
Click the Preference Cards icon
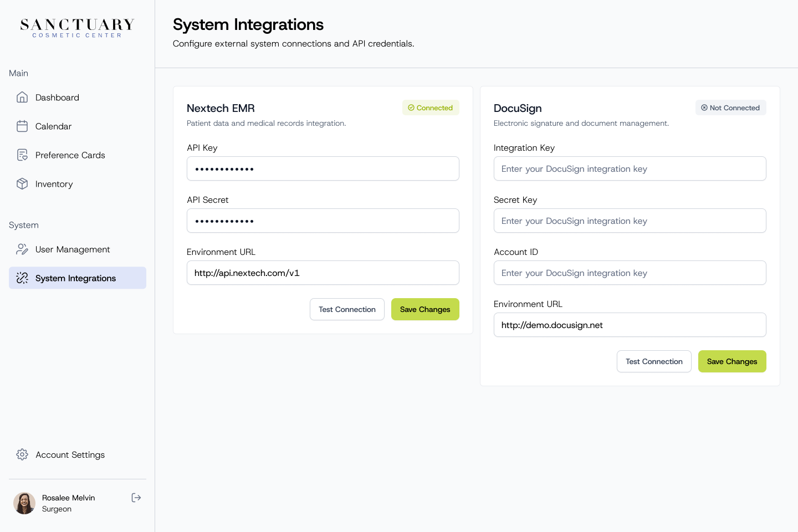click(x=22, y=155)
